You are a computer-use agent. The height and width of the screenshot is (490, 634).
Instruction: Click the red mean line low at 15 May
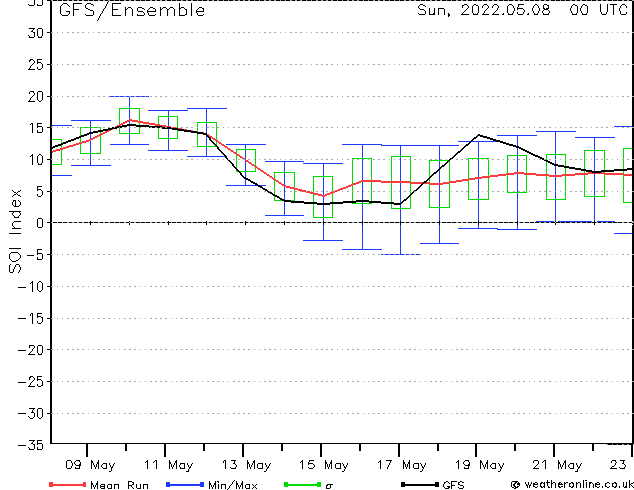point(323,196)
